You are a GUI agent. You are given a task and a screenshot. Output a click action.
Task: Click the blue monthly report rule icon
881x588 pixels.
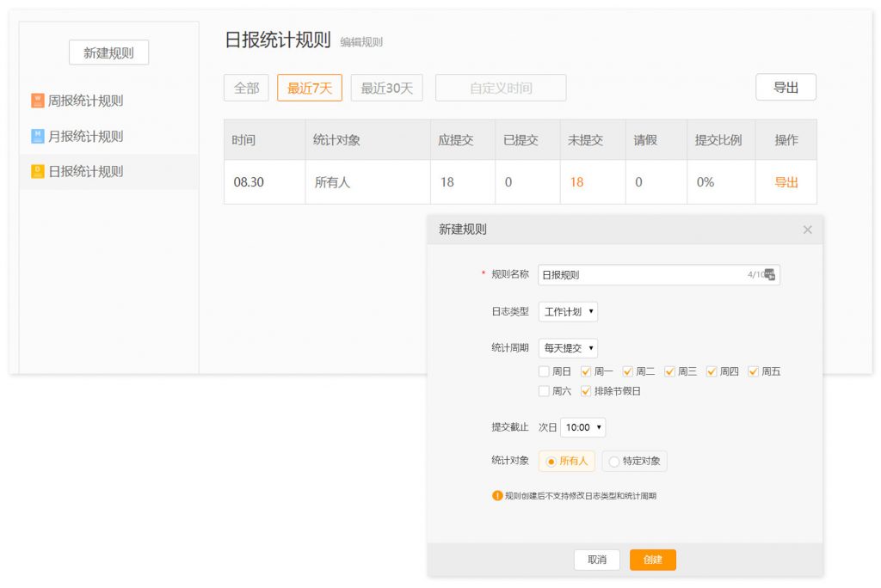(37, 136)
